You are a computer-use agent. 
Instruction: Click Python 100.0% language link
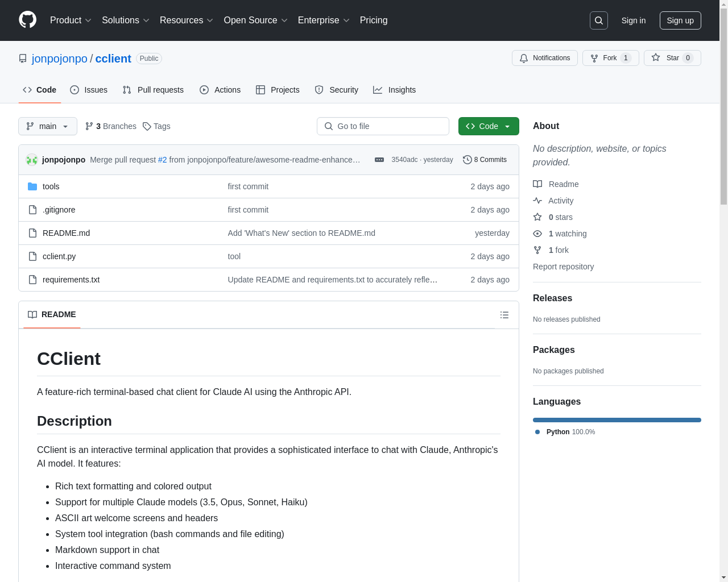pyautogui.click(x=565, y=432)
